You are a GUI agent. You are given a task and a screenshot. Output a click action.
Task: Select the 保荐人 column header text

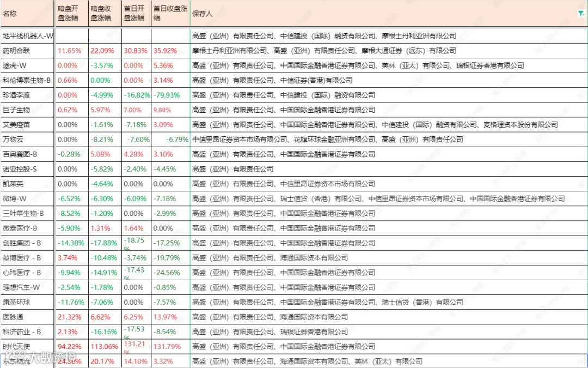coord(202,14)
